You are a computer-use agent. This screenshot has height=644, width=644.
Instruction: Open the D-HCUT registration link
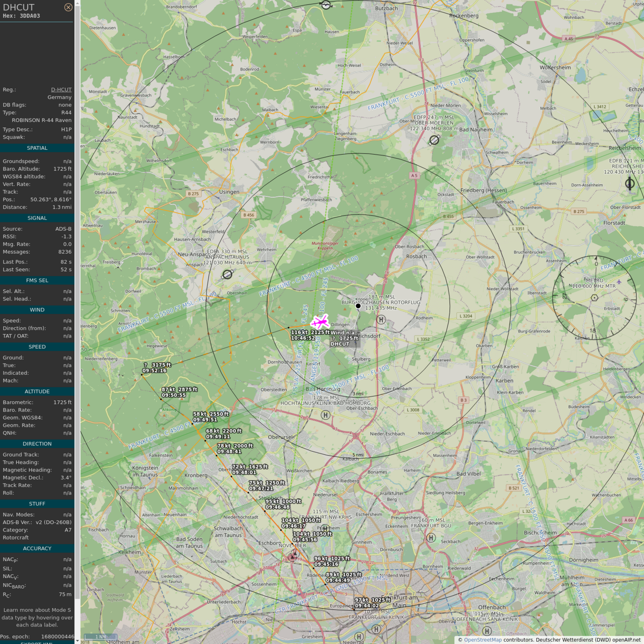point(61,89)
